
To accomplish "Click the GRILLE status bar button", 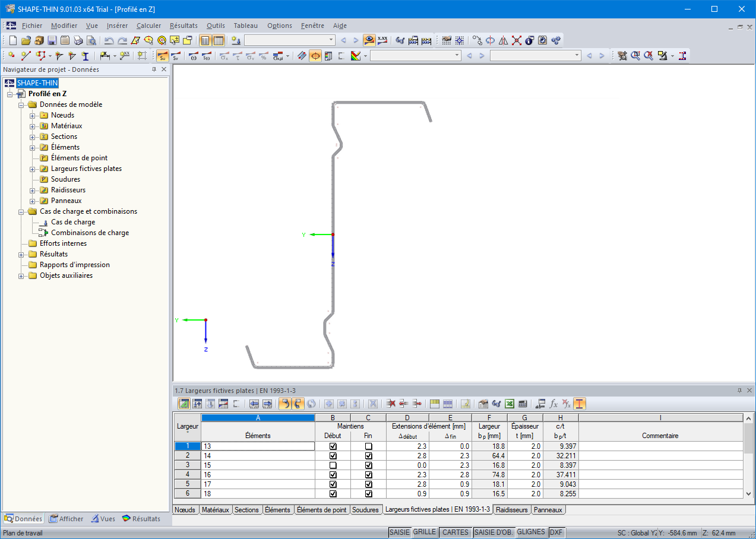I will pyautogui.click(x=424, y=532).
